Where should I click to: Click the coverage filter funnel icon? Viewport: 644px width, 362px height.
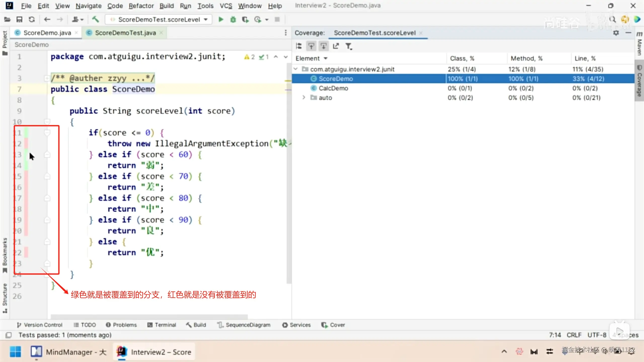[348, 46]
